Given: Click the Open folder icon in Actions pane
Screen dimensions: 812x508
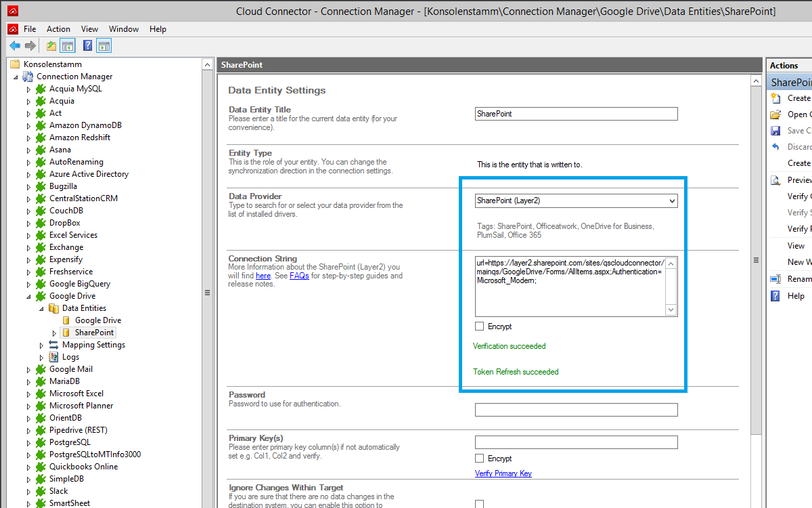Looking at the screenshot, I should (x=775, y=114).
